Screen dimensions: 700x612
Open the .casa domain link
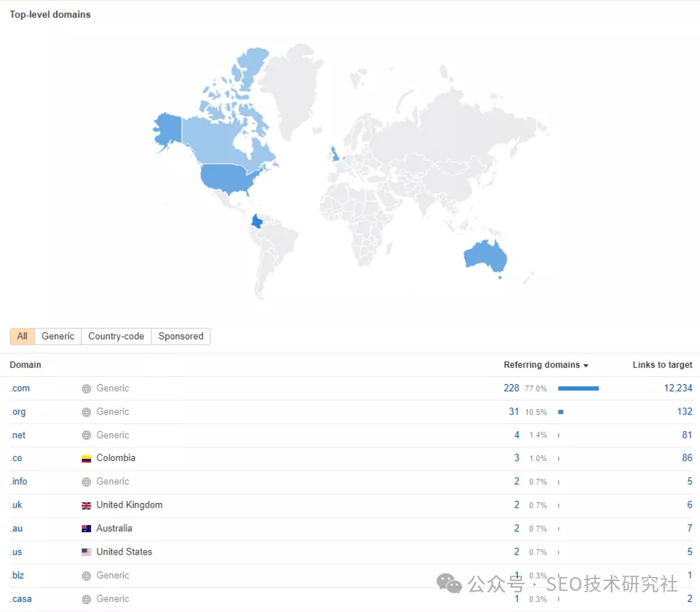pos(21,599)
